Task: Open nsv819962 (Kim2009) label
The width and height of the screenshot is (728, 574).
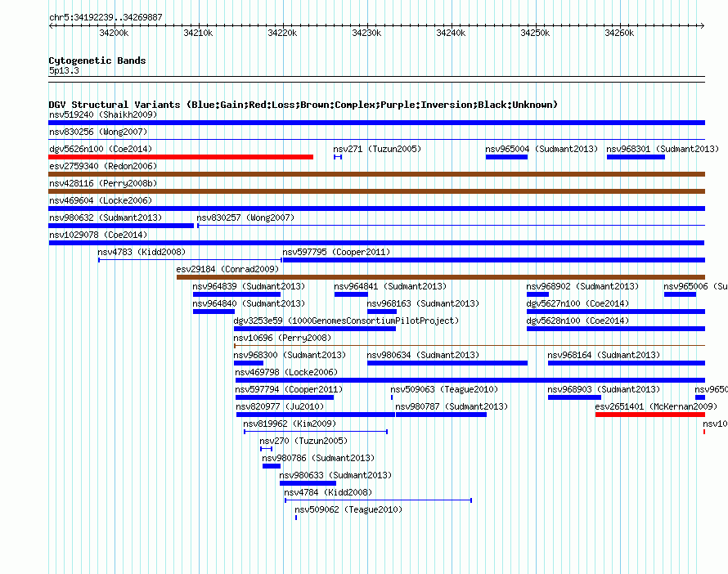Action: (x=290, y=424)
